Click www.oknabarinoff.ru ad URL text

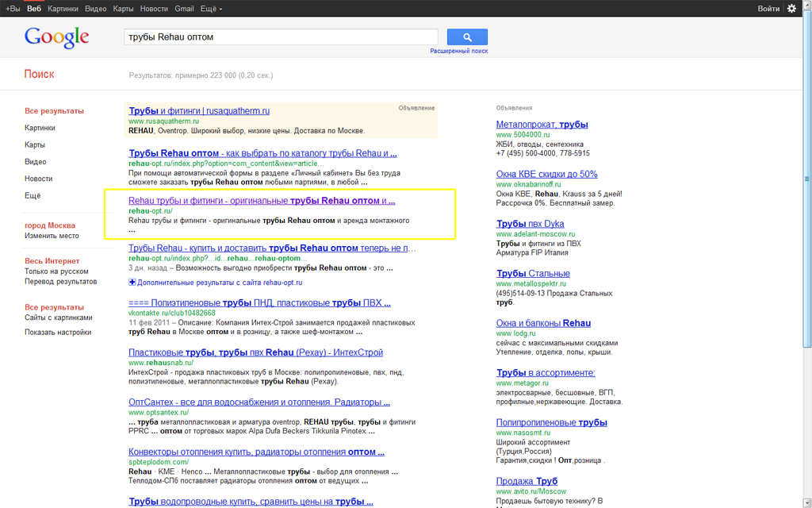[x=528, y=184]
